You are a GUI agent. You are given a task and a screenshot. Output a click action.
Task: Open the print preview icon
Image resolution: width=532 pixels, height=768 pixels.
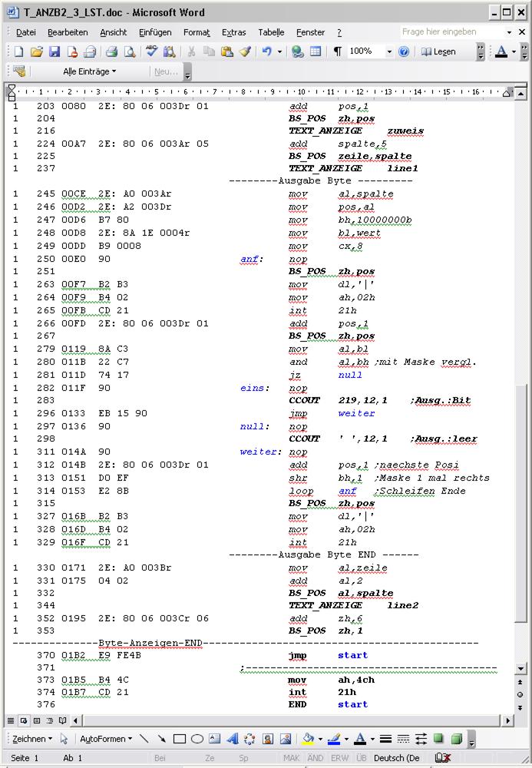tap(129, 51)
